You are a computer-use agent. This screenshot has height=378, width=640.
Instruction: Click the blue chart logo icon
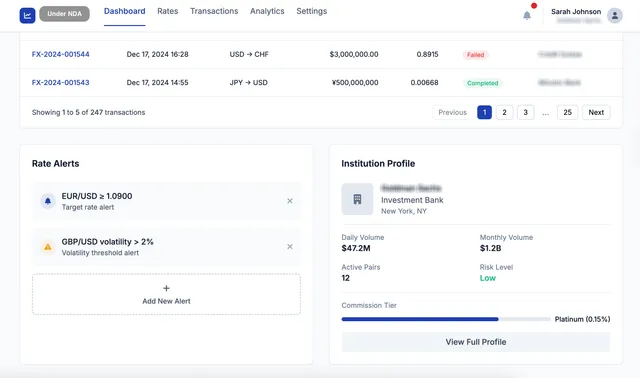pyautogui.click(x=27, y=16)
